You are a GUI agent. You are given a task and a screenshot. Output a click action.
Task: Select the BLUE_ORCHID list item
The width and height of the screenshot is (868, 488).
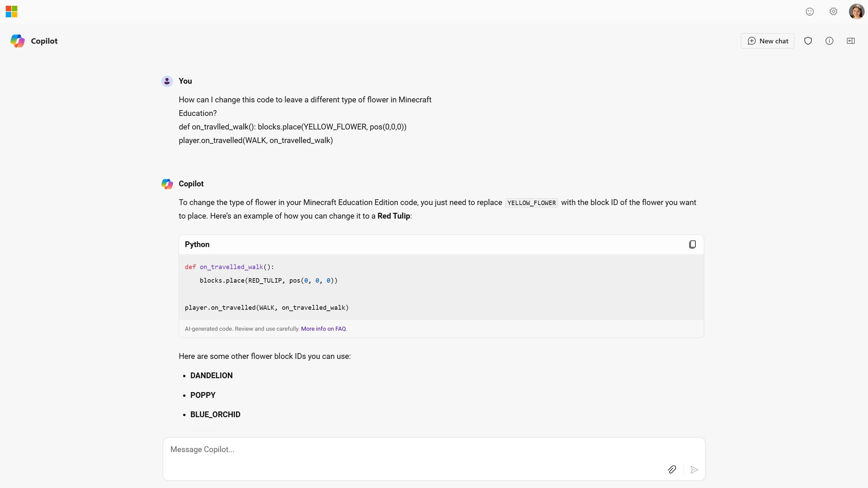pos(215,414)
